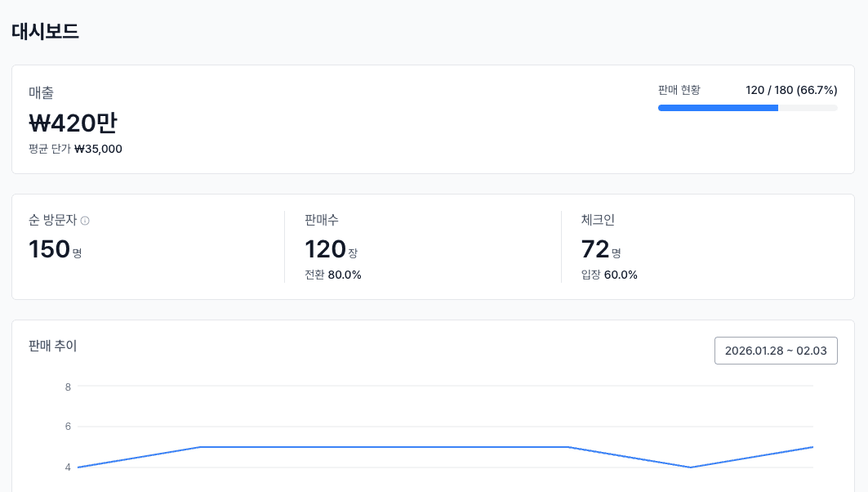Viewport: 868px width, 492px height.
Task: Click the 평균 단가 ₩35,000 text
Action: [76, 149]
